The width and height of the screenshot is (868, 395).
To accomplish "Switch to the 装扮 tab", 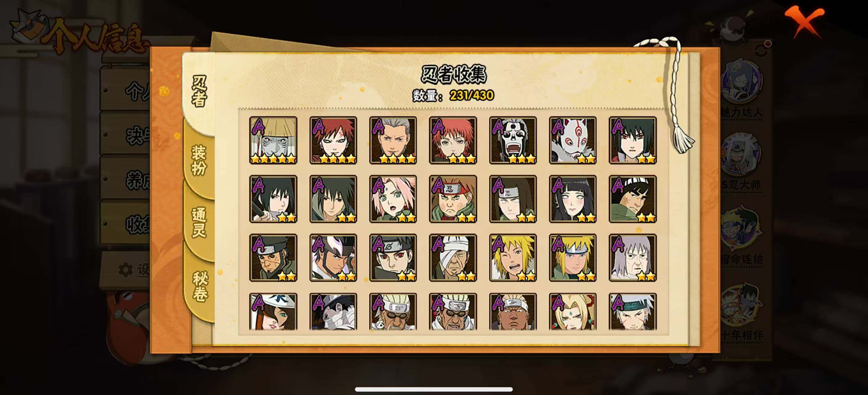I will (x=199, y=161).
